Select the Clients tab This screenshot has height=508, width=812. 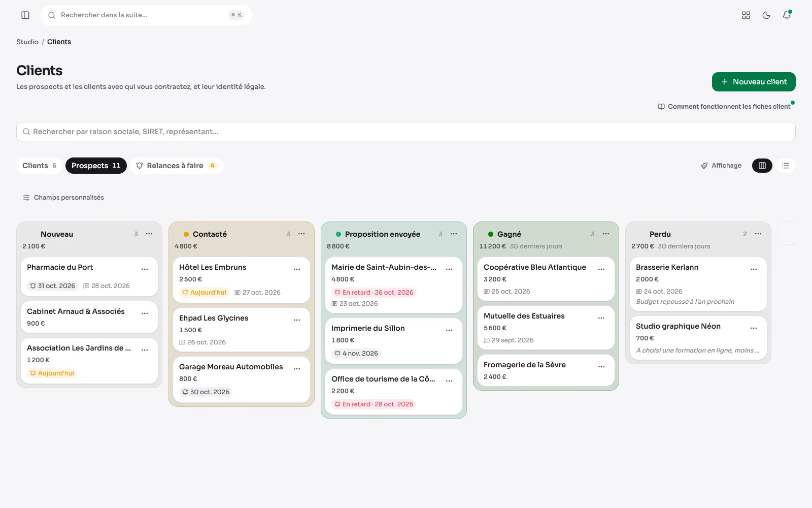(39, 166)
